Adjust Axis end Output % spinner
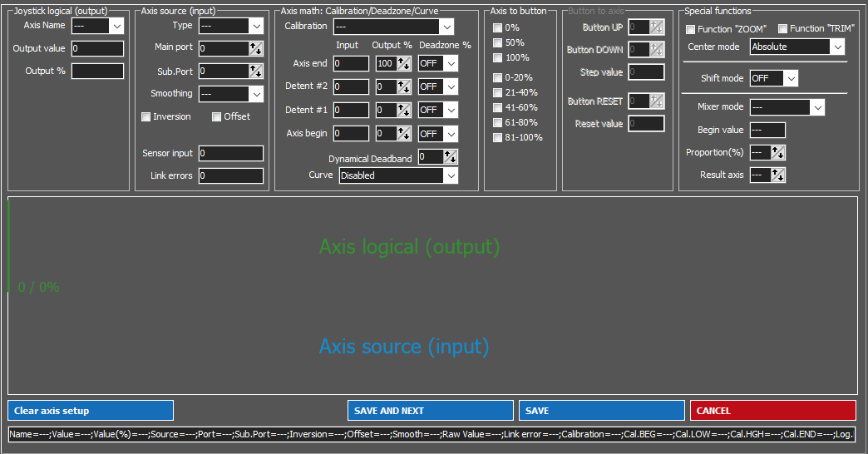The image size is (868, 454). (404, 64)
